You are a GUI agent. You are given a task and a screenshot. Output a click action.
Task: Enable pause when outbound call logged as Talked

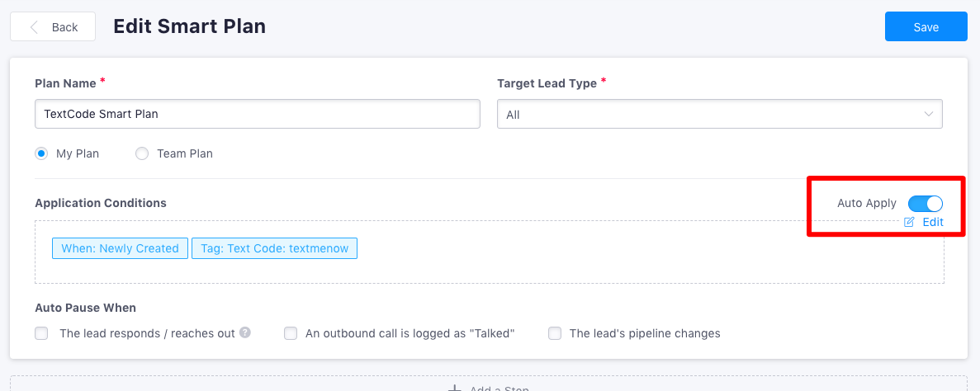pyautogui.click(x=290, y=333)
